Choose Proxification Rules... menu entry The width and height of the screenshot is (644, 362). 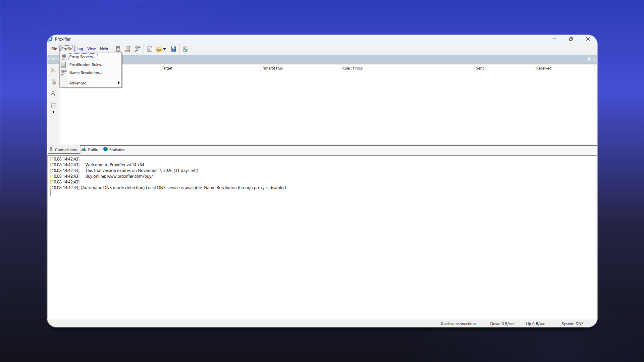pos(91,65)
